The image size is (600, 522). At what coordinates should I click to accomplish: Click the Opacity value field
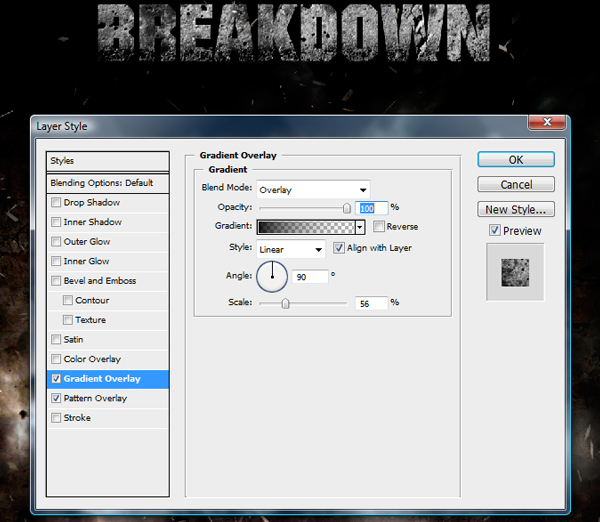point(371,208)
